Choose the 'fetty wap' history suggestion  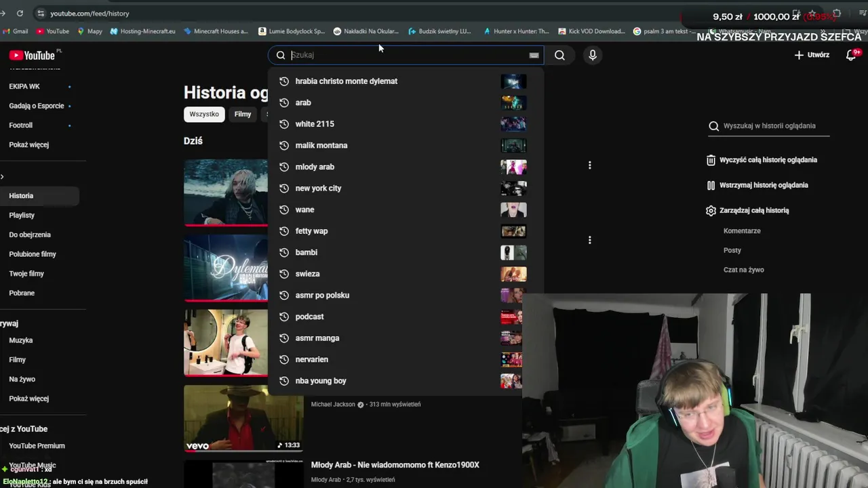point(406,231)
